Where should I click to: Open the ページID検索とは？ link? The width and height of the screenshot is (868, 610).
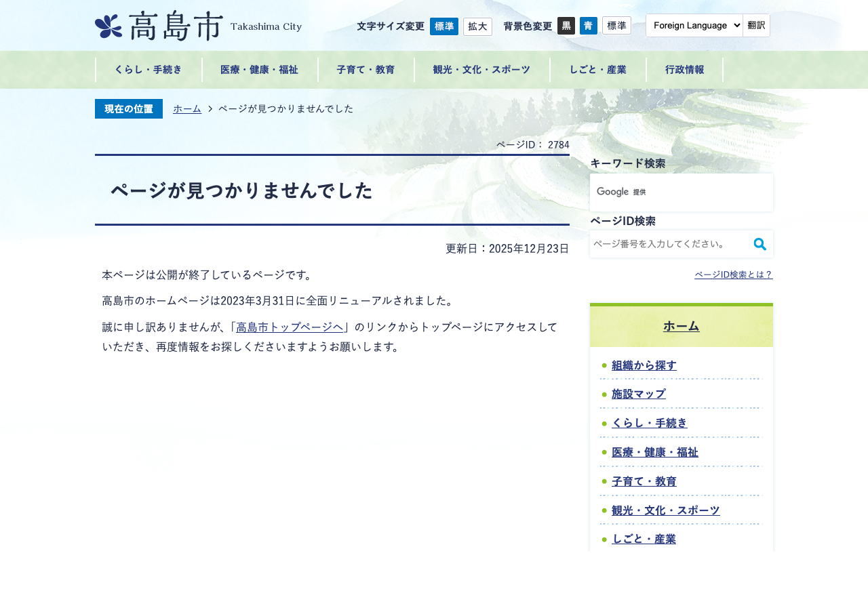coord(734,274)
